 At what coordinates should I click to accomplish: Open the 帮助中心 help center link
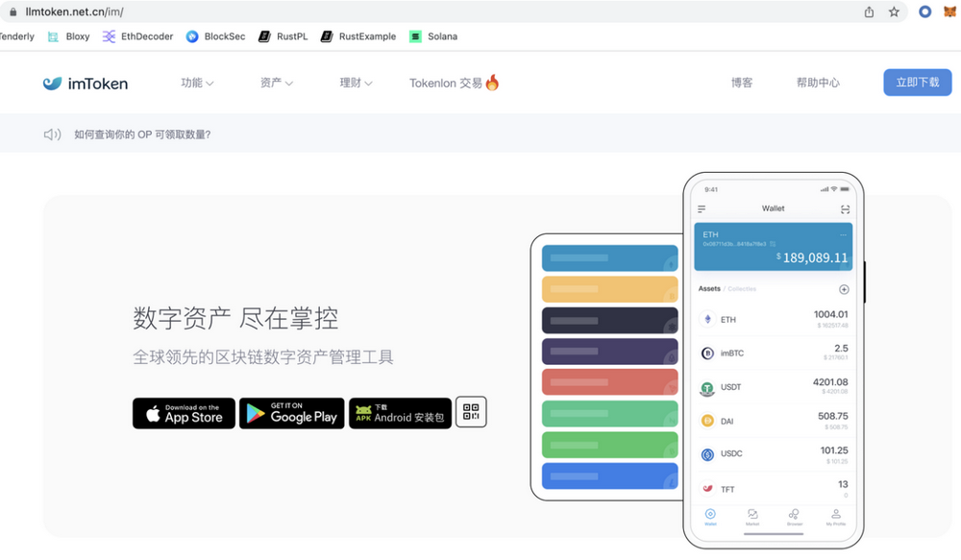[818, 83]
